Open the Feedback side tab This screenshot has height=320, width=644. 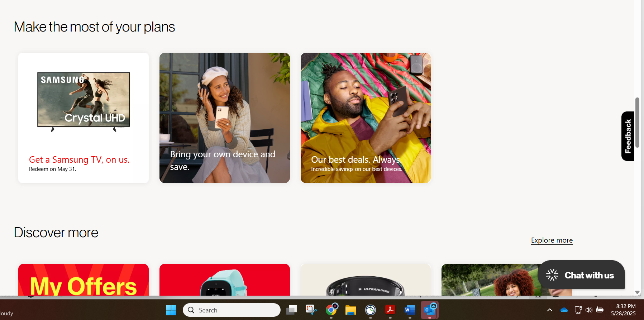628,136
